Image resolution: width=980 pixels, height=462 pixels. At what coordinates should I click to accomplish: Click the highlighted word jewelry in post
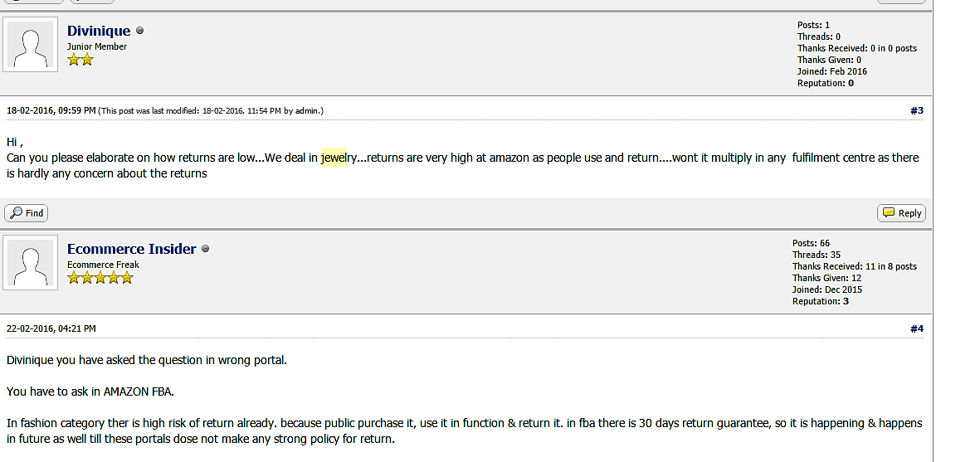(339, 158)
